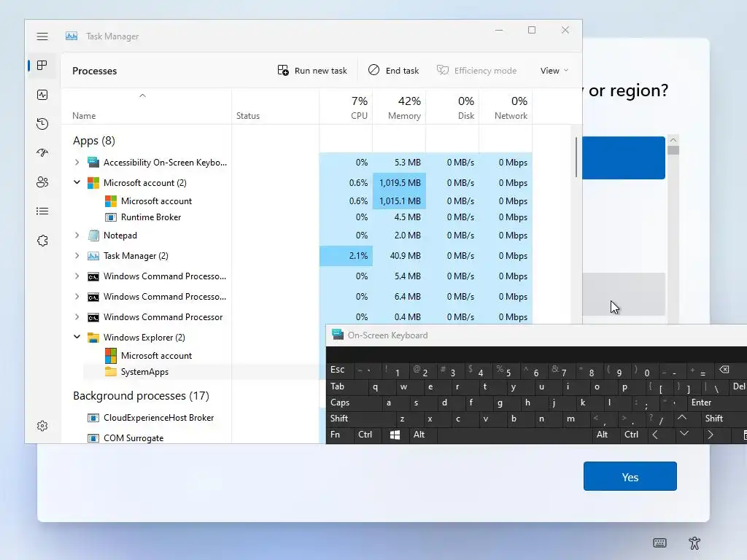Select the Accessibility On-Screen Keyboard icon

click(93, 163)
